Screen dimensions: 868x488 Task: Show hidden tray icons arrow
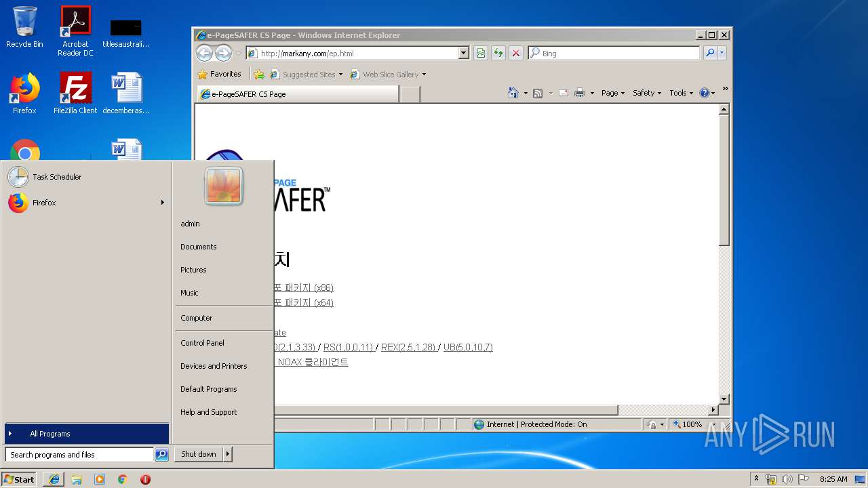[756, 479]
